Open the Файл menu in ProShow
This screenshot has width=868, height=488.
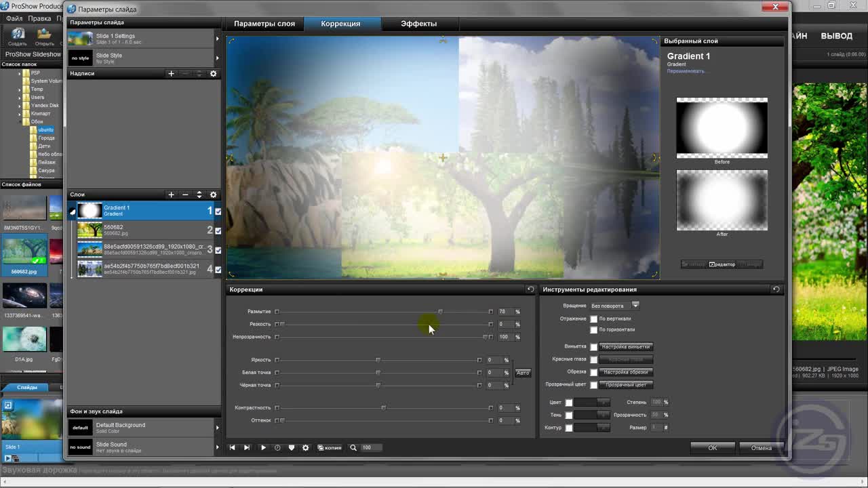pyautogui.click(x=14, y=18)
